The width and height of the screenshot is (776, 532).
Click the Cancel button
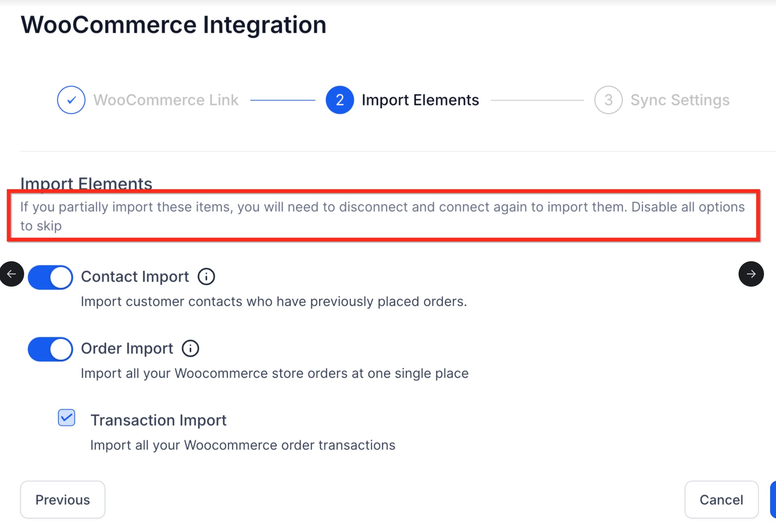click(721, 500)
